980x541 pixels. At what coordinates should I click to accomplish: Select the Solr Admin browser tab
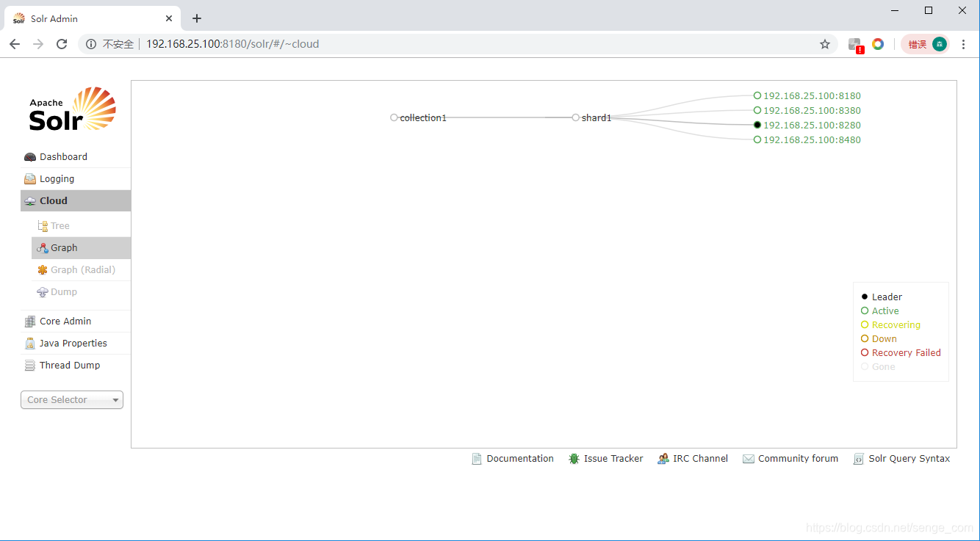click(93, 18)
